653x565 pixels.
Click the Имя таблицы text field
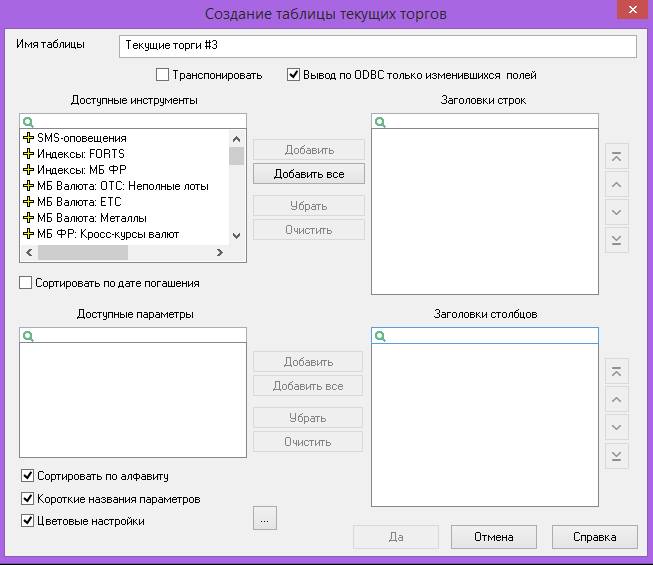[x=377, y=47]
